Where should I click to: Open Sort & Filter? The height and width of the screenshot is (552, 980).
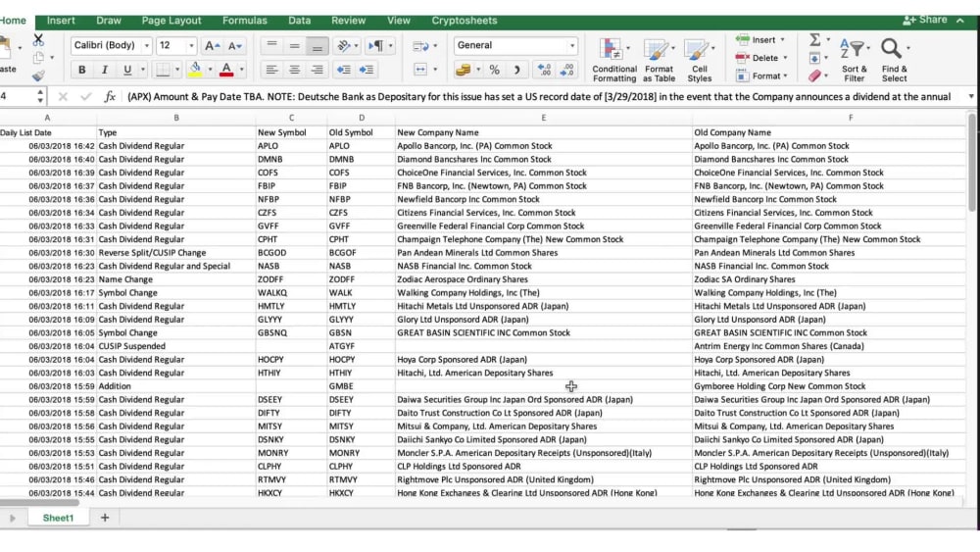tap(854, 60)
